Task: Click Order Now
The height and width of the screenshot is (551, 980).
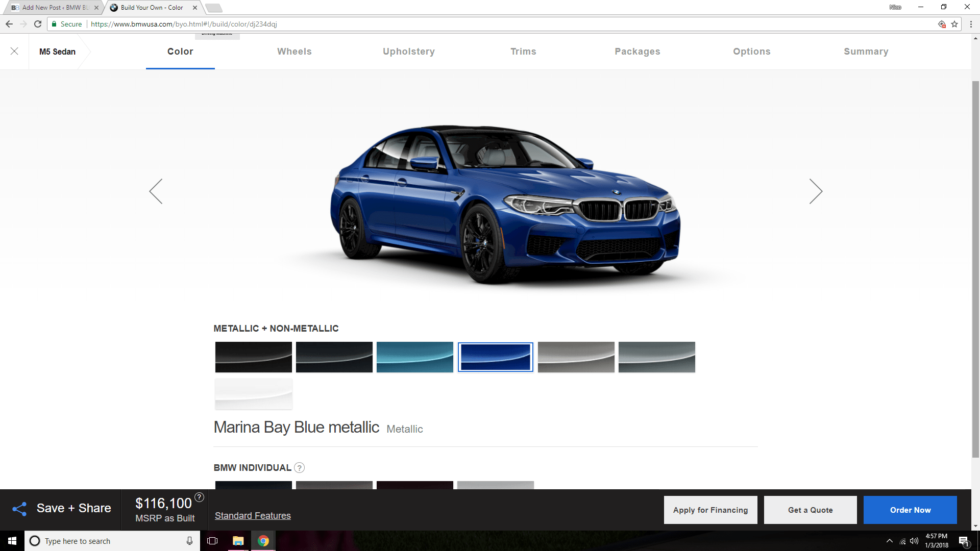Action: click(910, 510)
